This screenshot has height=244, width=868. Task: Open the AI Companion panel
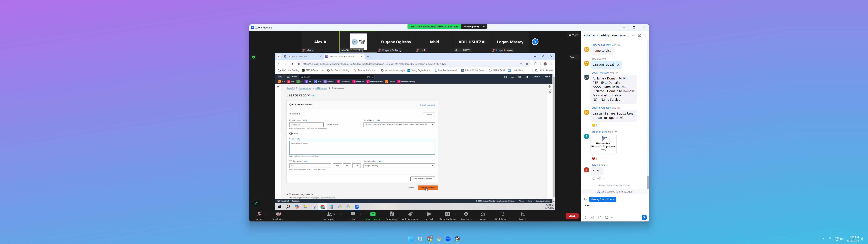click(x=410, y=214)
